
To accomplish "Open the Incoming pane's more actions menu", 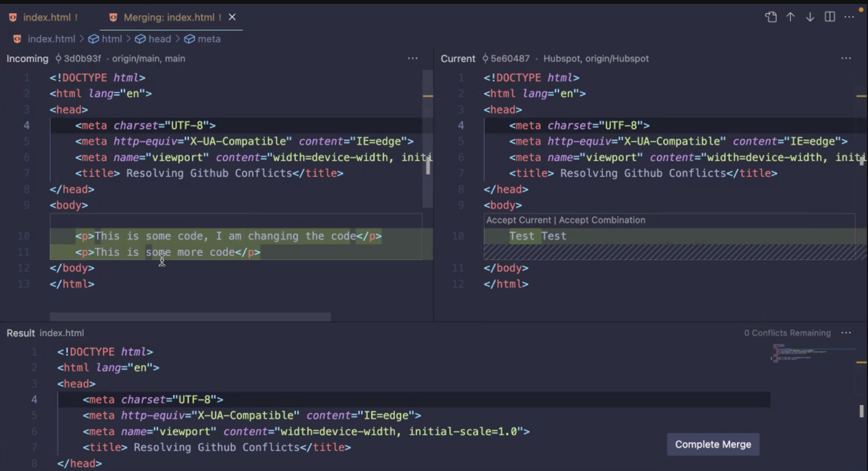I will coord(413,58).
